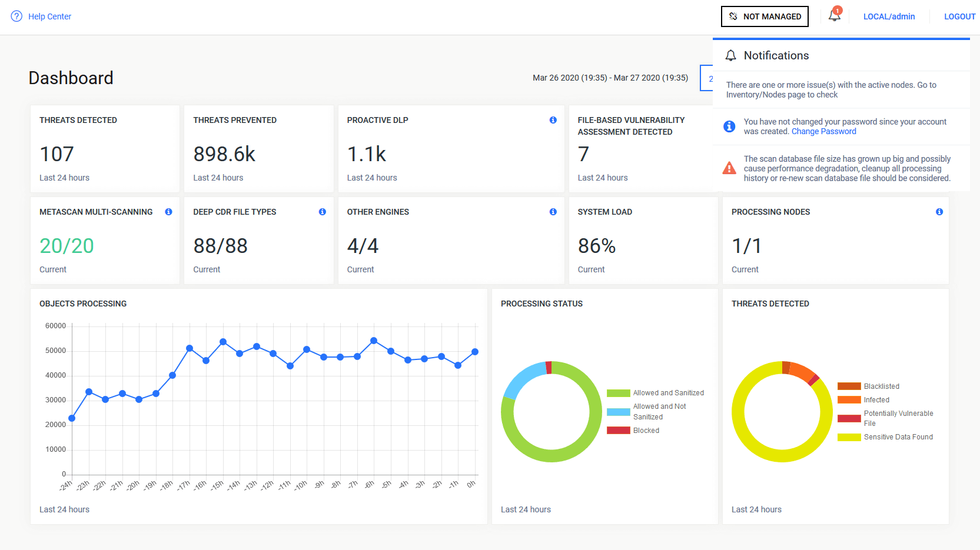Click the 0h data point on chart
Image resolution: width=980 pixels, height=550 pixels.
(475, 352)
